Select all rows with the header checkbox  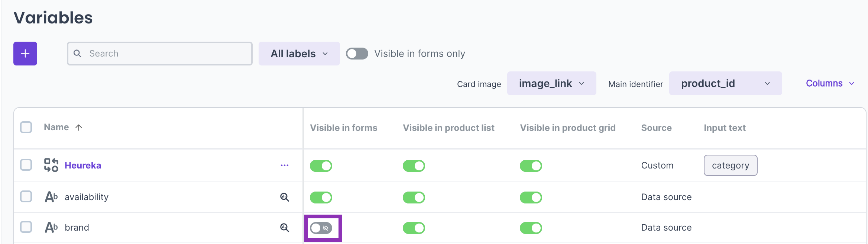[x=26, y=127]
